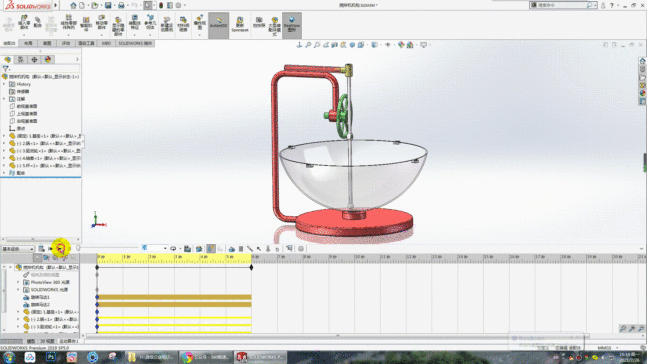Screen dimensions: 647x364
Task: Click the Smart Fasteners tool
Action: (86, 24)
